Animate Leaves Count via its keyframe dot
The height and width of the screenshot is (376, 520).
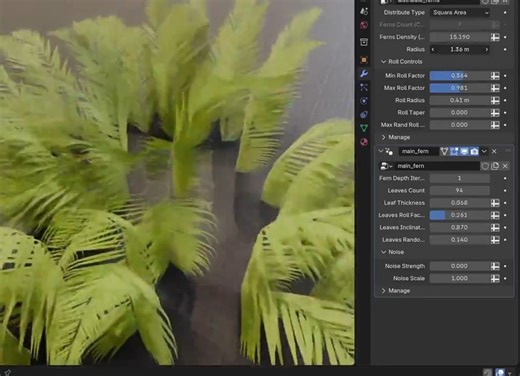tap(505, 191)
